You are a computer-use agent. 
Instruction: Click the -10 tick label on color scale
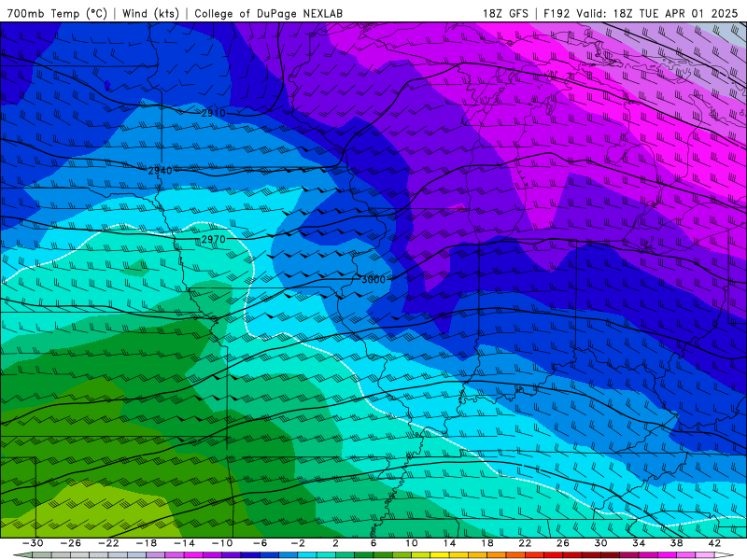coord(222,543)
